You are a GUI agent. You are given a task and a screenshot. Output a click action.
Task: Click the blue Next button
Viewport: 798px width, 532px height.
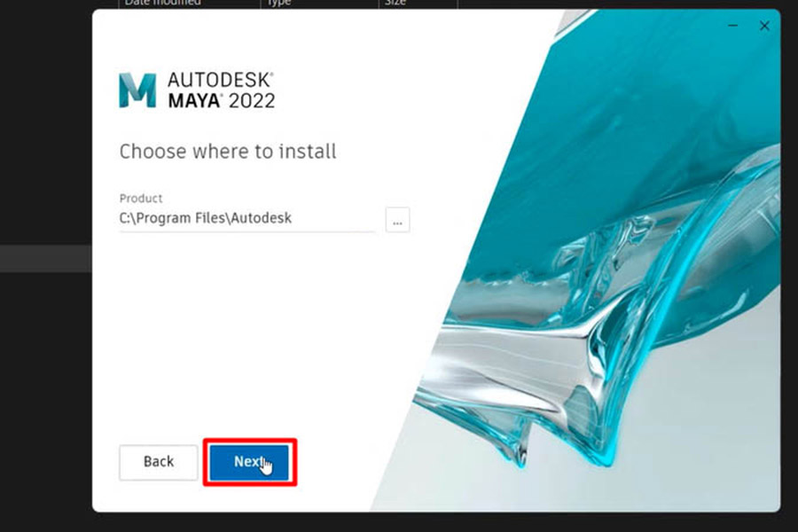click(x=249, y=462)
